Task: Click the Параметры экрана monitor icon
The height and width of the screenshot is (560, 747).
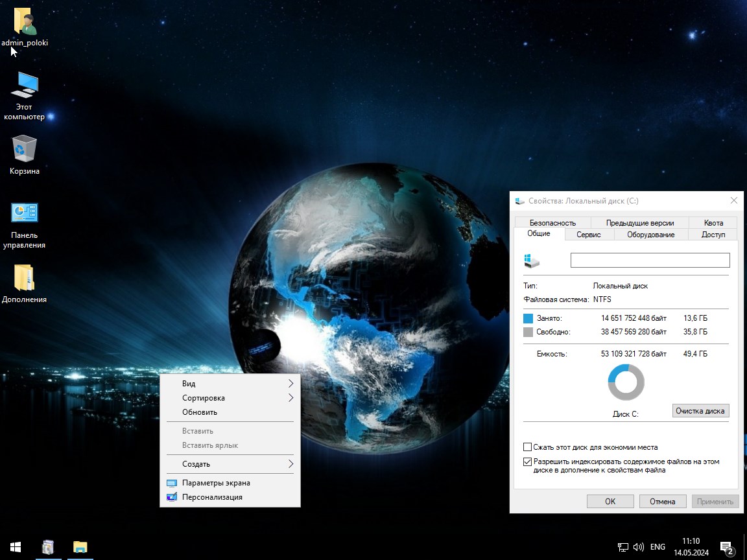Action: 172,483
